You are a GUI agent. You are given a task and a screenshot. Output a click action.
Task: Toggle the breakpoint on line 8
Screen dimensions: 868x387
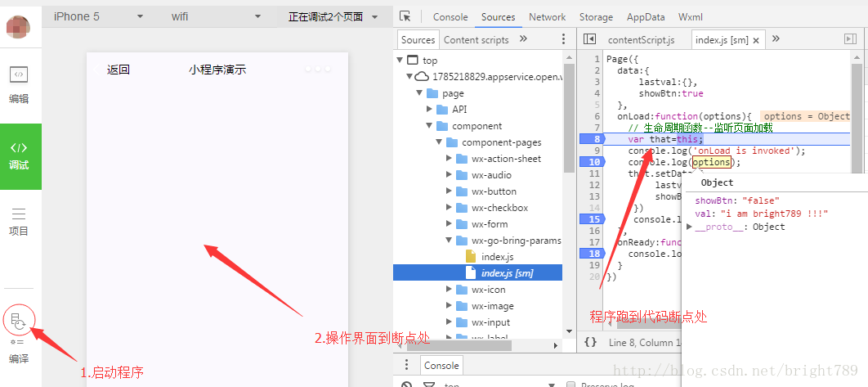593,139
